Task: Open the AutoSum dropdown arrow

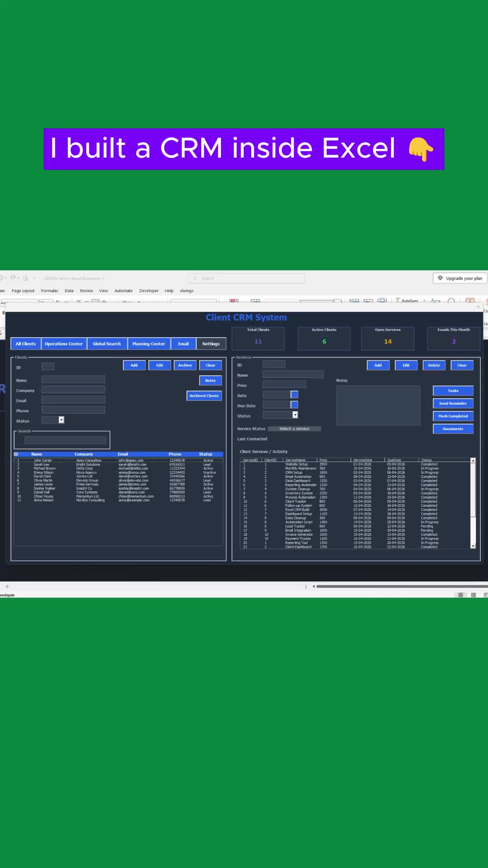Action: (424, 301)
